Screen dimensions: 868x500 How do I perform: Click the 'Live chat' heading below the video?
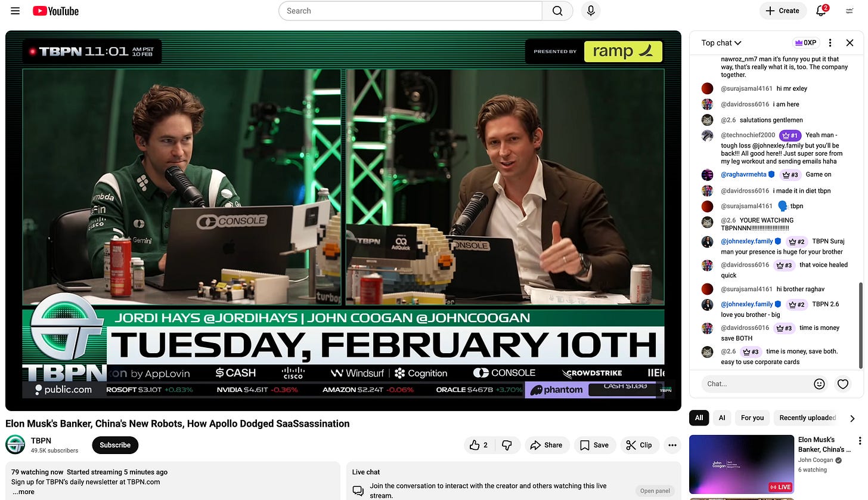[366, 472]
